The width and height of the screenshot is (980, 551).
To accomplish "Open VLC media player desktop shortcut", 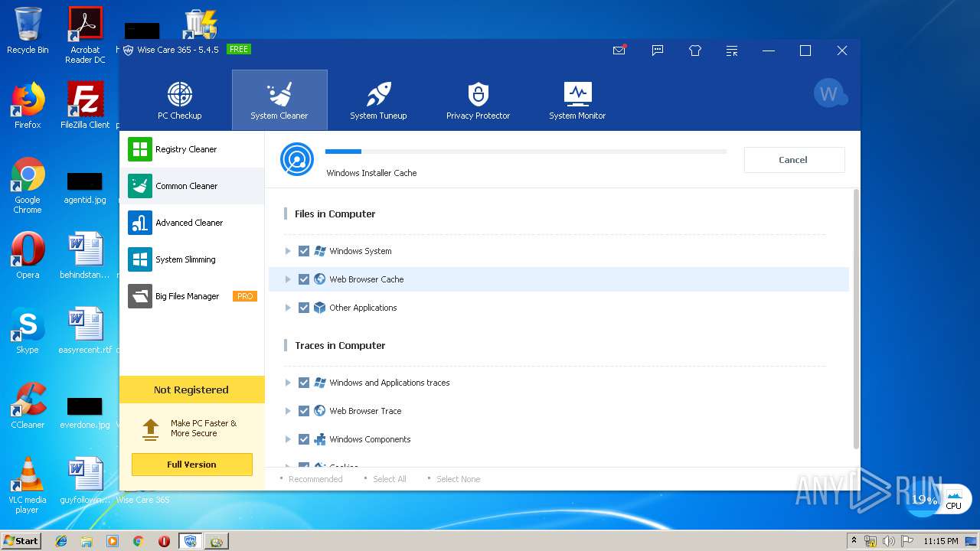I will tap(28, 485).
